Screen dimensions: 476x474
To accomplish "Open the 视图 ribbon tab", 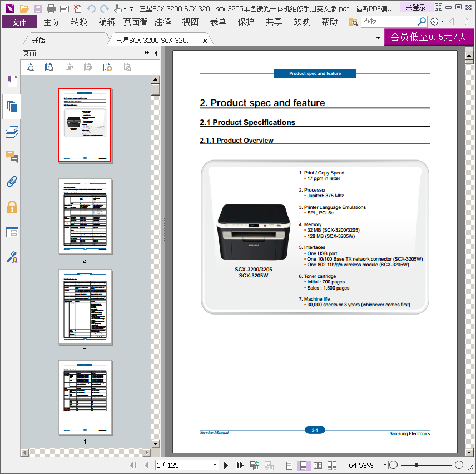I will tap(190, 22).
